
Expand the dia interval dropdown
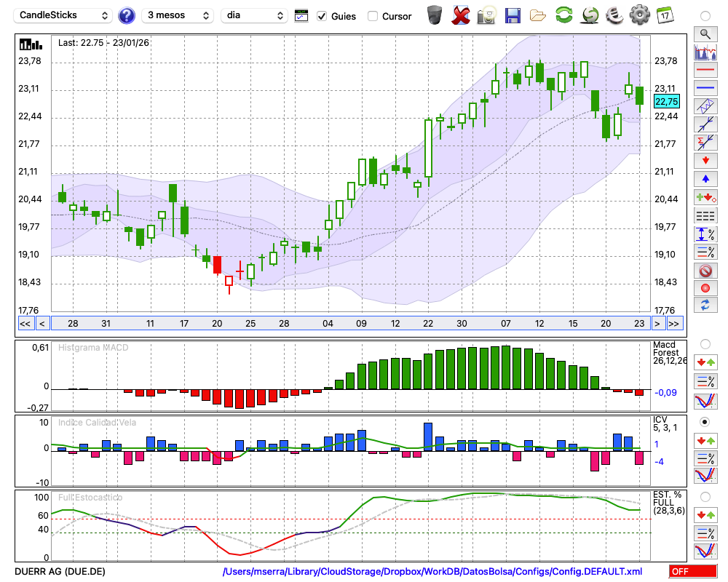255,15
